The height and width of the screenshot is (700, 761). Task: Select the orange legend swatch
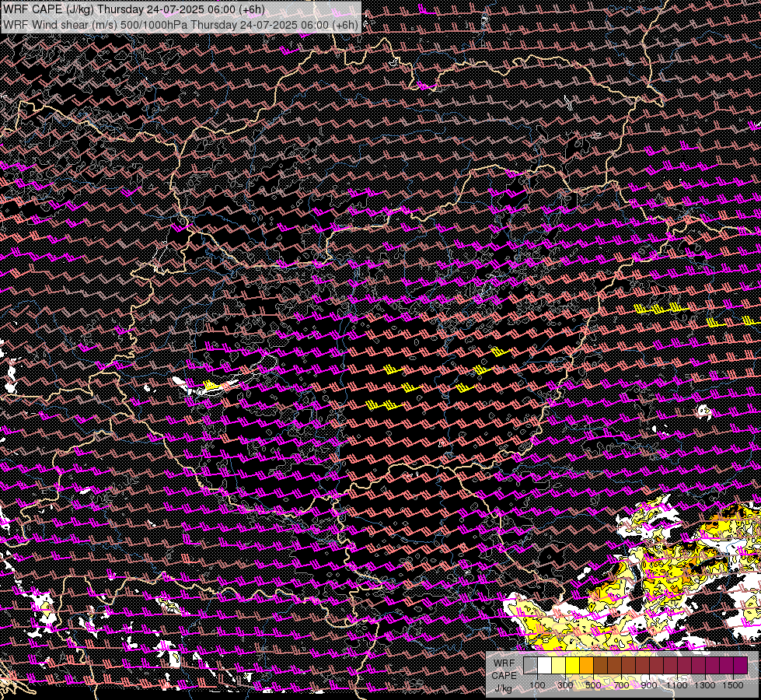[x=586, y=665]
